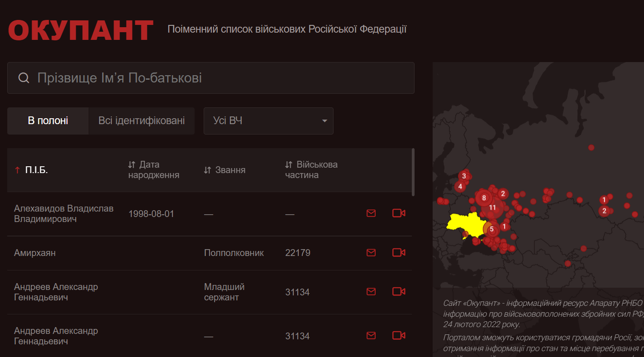644x357 pixels.
Task: Click the envelope icon for Алехавидов row
Action: (371, 213)
